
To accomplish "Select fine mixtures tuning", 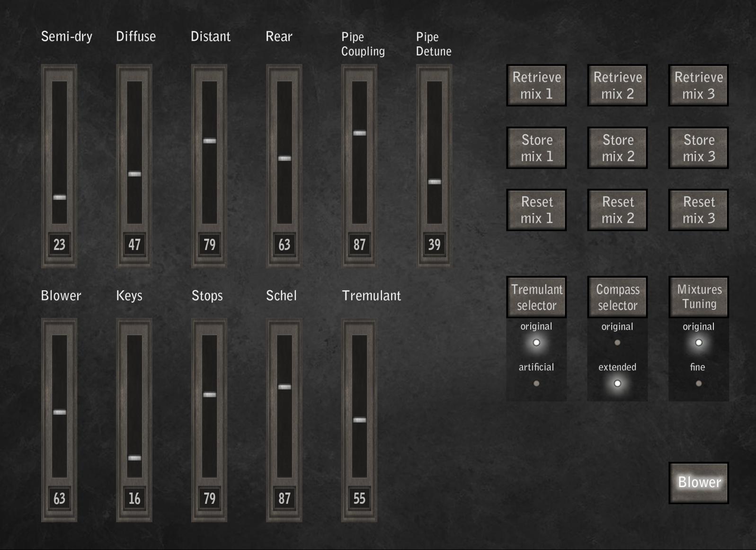I will (x=698, y=383).
